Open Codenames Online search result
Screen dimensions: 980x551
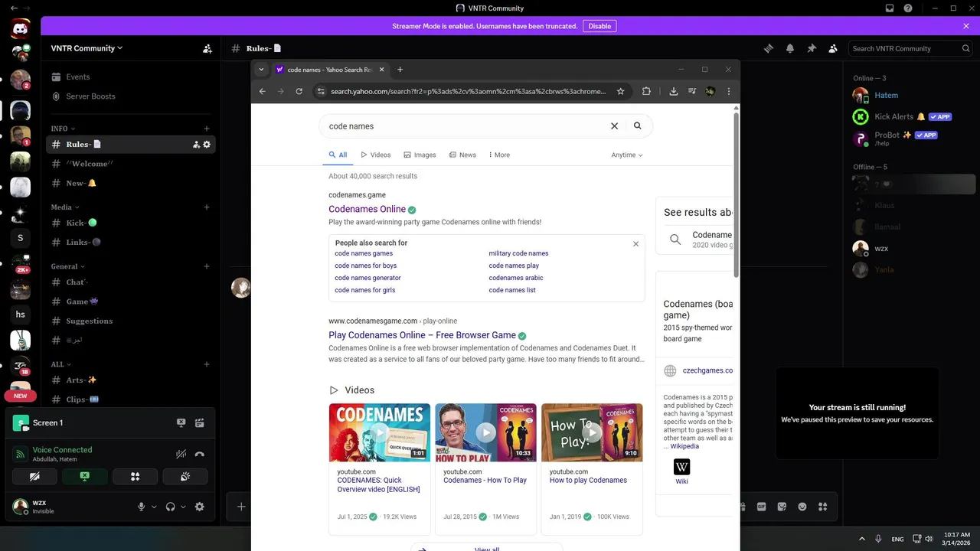pos(367,209)
